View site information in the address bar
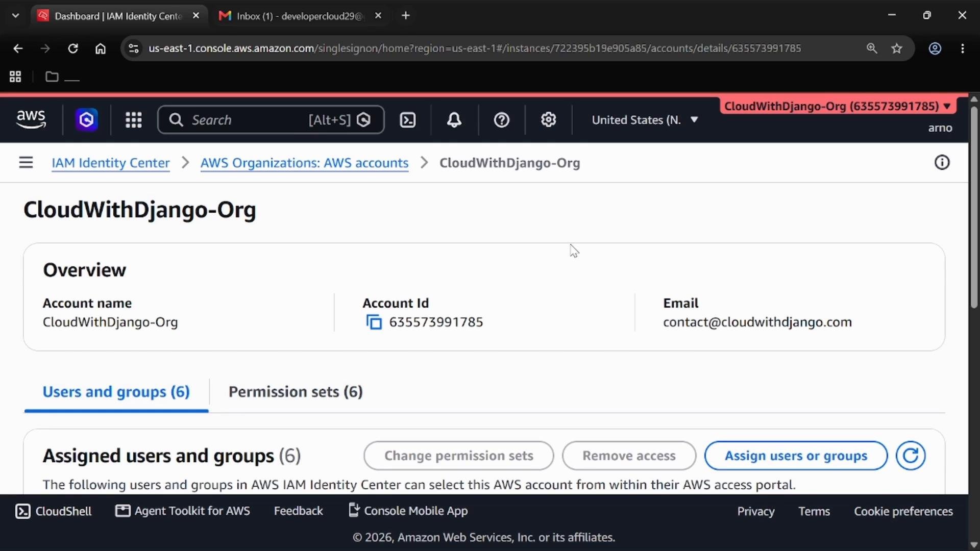This screenshot has width=980, height=551. pyautogui.click(x=134, y=48)
